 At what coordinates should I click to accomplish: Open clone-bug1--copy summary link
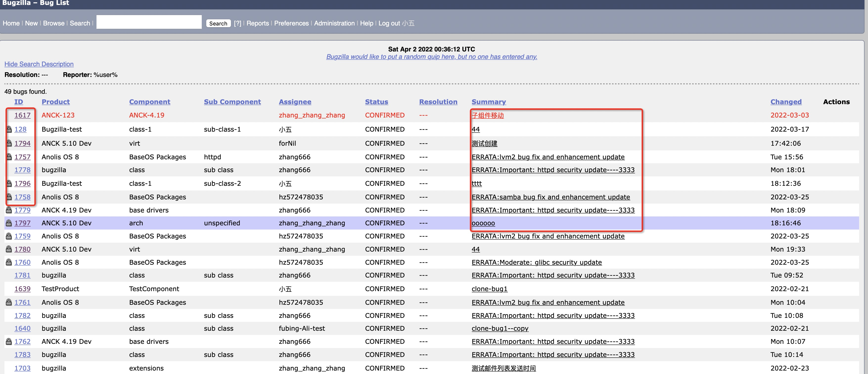pos(500,328)
